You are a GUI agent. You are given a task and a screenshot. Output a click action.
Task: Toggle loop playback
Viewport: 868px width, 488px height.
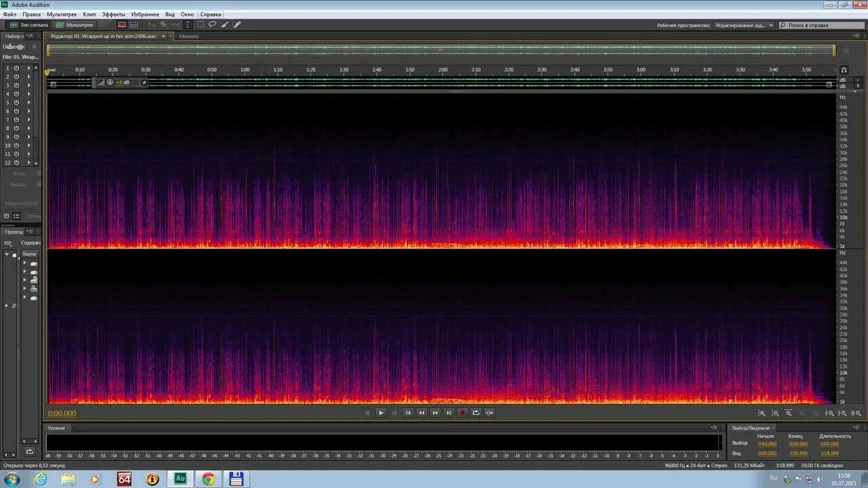click(x=476, y=413)
